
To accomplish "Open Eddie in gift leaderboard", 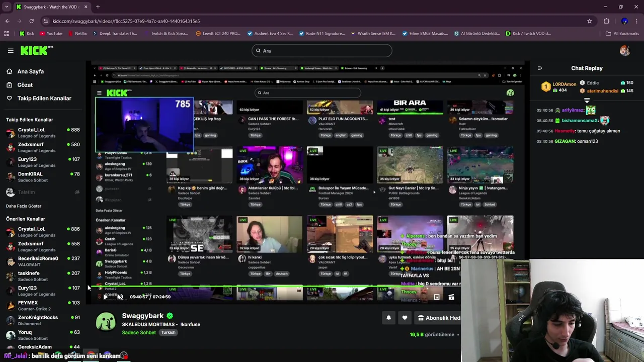I will 593,83.
